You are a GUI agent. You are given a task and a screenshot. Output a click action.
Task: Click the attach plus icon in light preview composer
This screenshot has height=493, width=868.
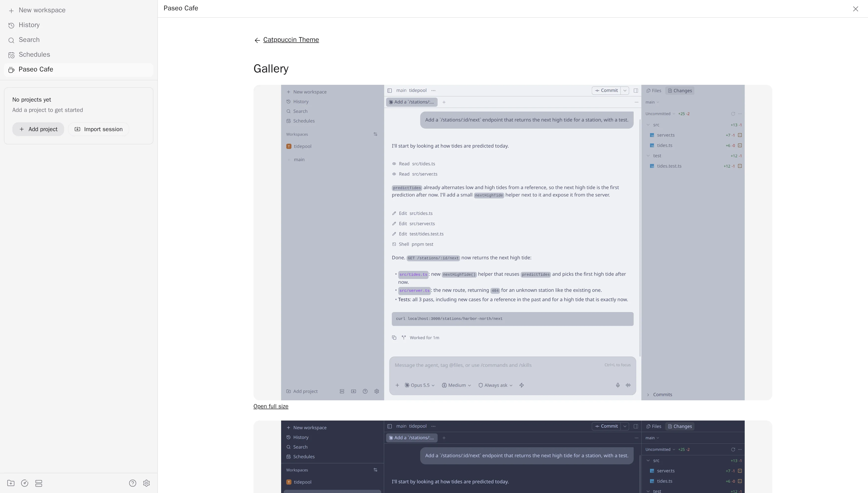pos(397,385)
